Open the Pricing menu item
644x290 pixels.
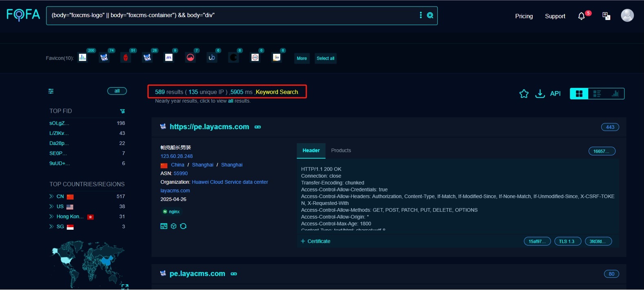point(524,16)
